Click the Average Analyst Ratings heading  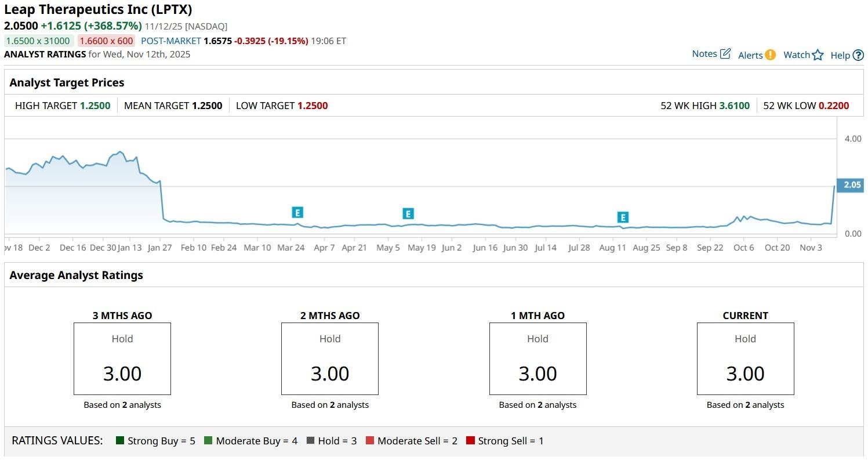coord(76,275)
